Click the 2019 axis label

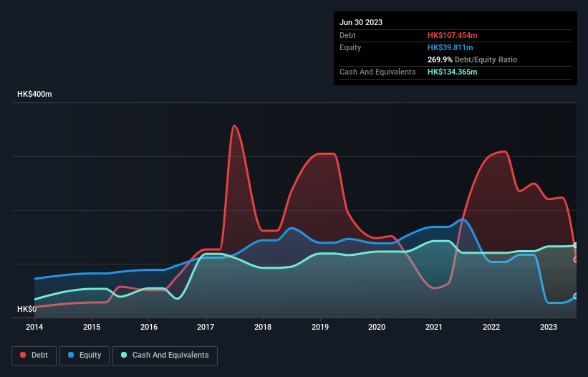tap(320, 327)
